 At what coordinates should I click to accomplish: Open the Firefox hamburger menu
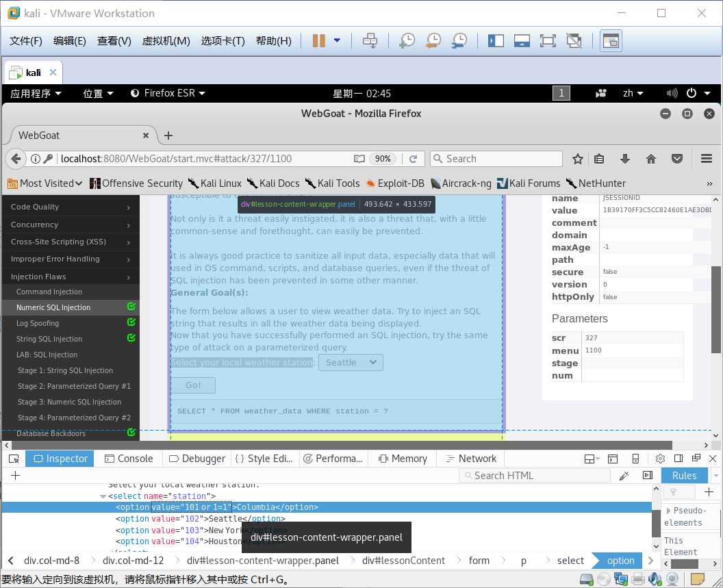707,159
